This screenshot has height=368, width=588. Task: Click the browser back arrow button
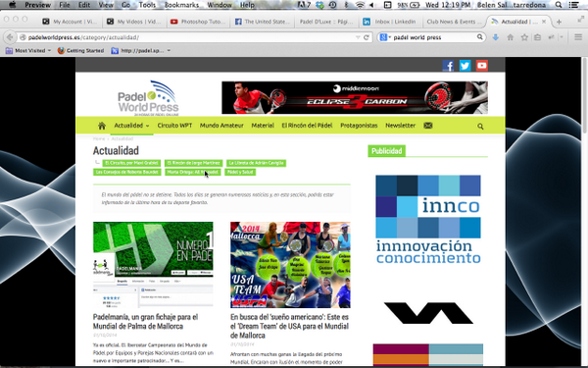click(x=10, y=37)
